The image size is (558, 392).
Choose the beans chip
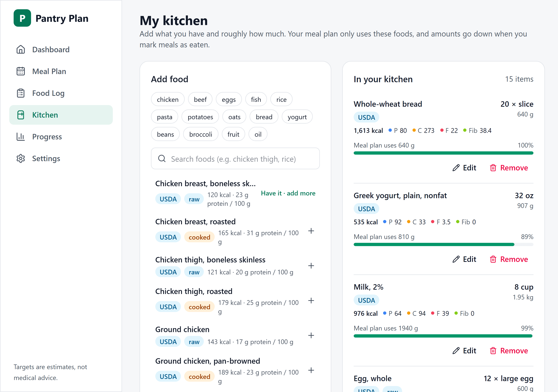[165, 134]
